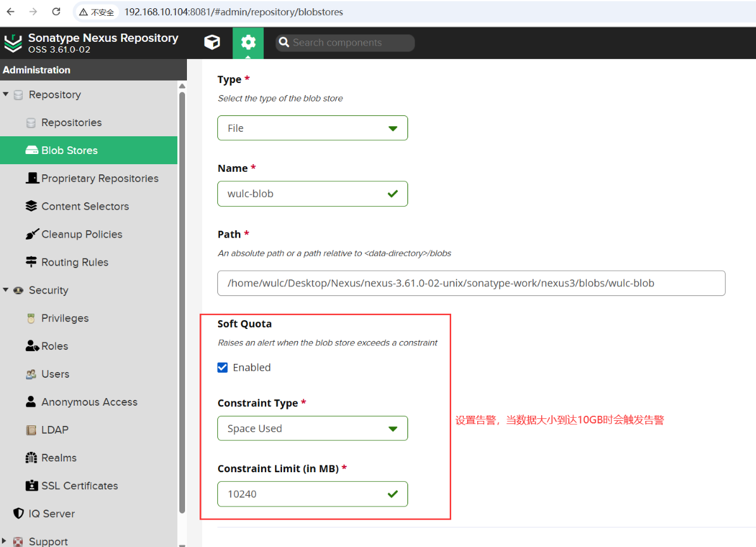Click the Repositories icon

pyautogui.click(x=31, y=122)
